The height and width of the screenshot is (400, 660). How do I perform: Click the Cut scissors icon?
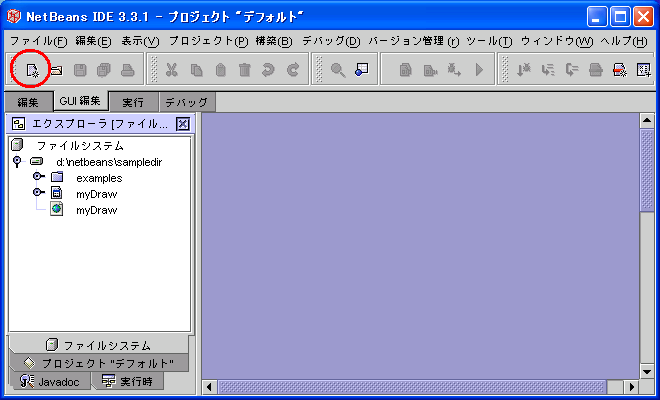[x=171, y=70]
